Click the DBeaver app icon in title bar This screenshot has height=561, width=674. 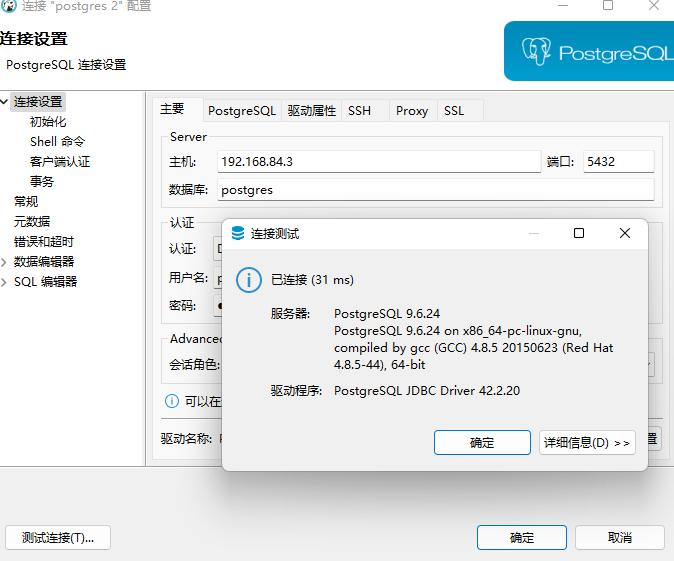click(9, 6)
